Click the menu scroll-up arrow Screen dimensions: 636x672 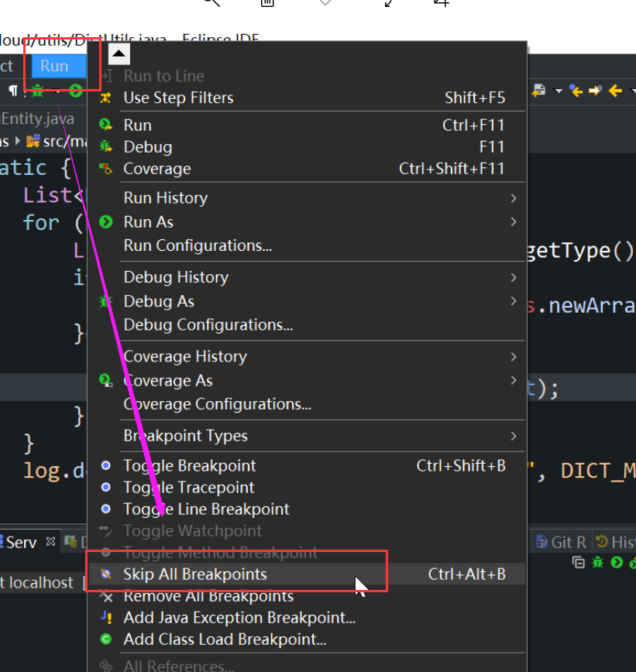point(118,53)
